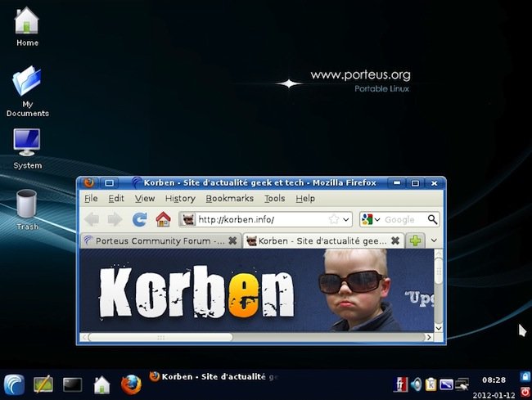This screenshot has width=532, height=400.
Task: Open the File menu
Action: tap(91, 198)
